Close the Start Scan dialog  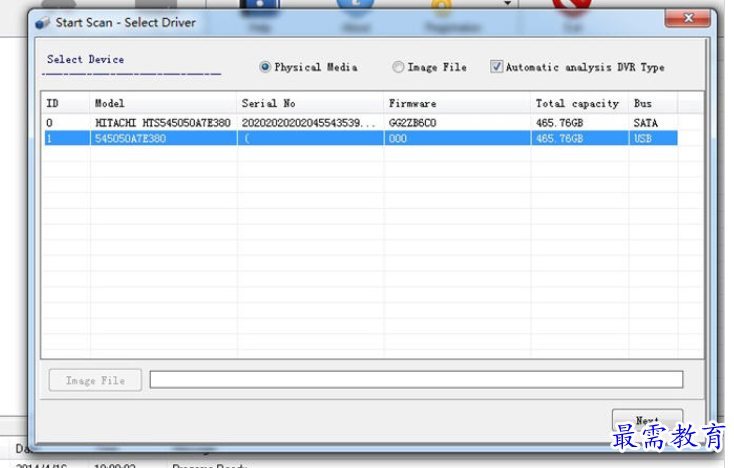688,18
